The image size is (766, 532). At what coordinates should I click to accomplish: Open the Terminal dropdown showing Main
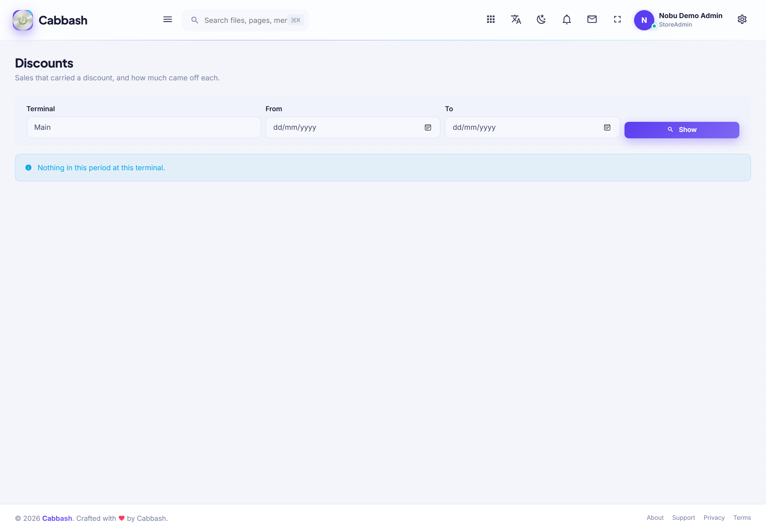(x=144, y=127)
